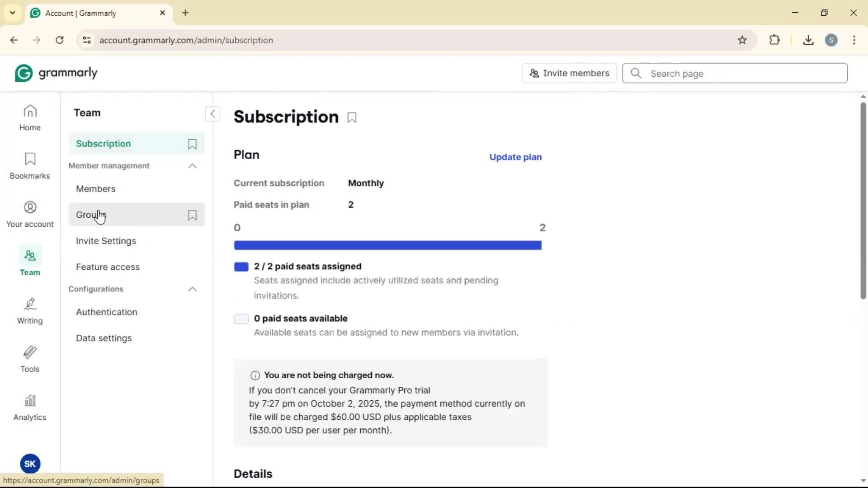The width and height of the screenshot is (868, 488).
Task: Go to Your account section
Action: coord(30,214)
